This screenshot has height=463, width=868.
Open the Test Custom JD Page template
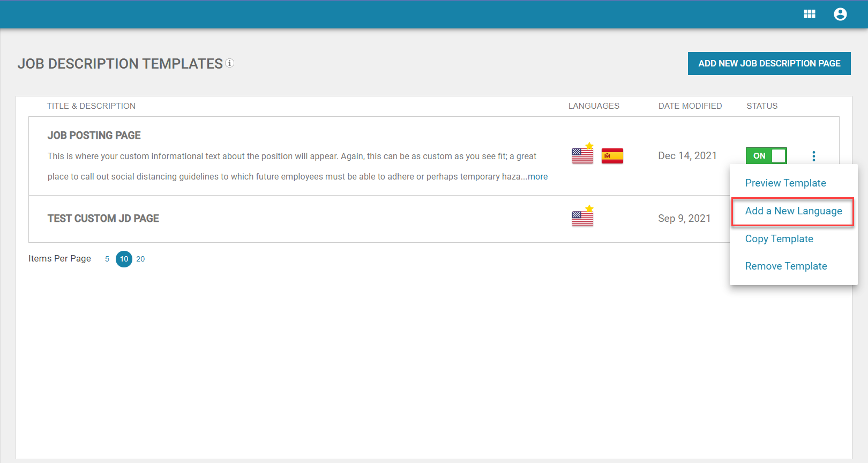(103, 219)
